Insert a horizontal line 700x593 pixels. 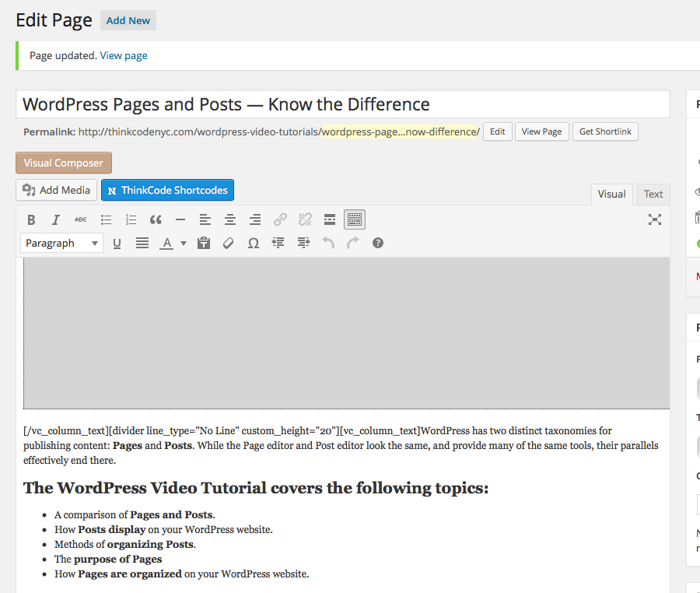[x=180, y=219]
